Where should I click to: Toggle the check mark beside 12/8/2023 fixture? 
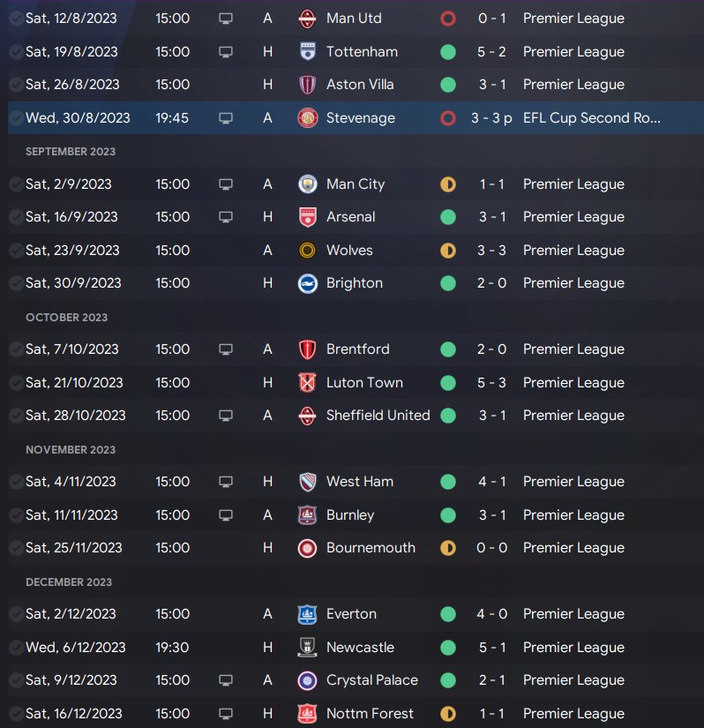[16, 19]
